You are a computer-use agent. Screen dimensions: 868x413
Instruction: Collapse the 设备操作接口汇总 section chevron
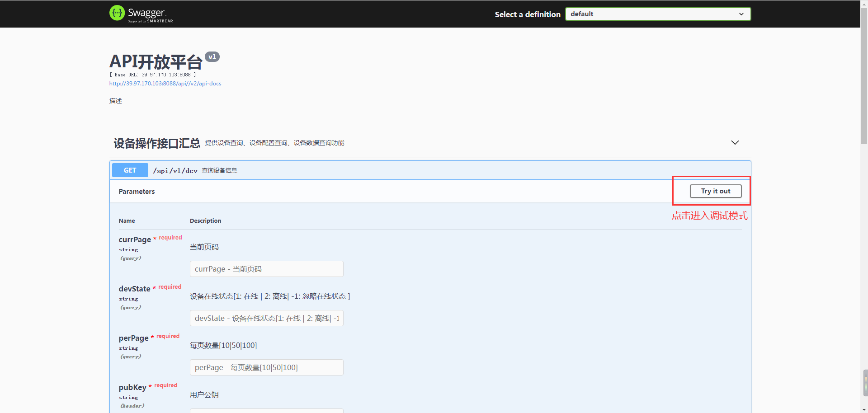coord(735,143)
